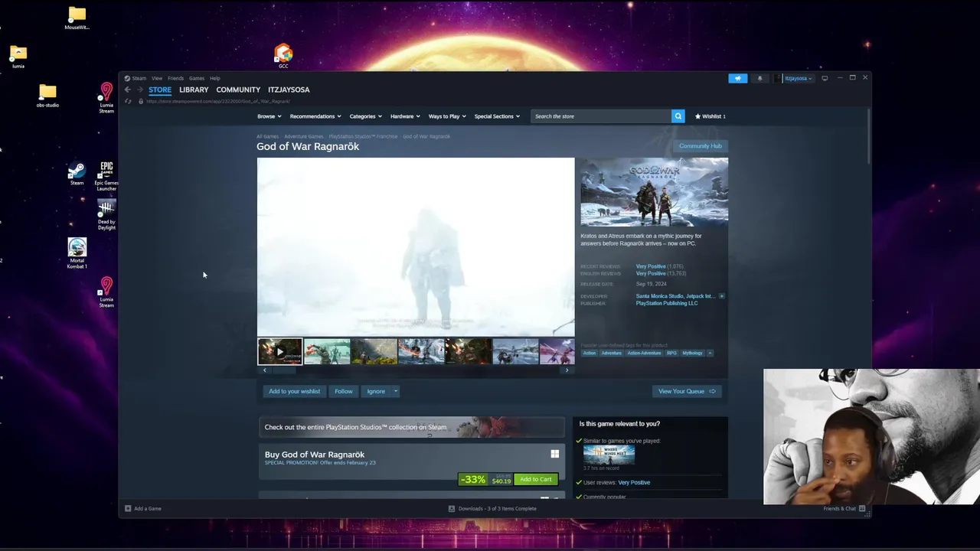Expand the Categories dropdown

pyautogui.click(x=366, y=116)
